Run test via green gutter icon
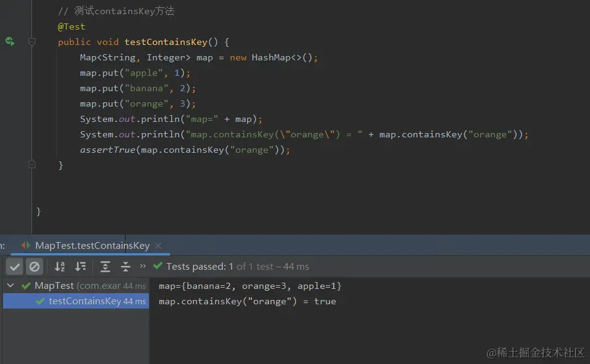This screenshot has height=364, width=590. click(10, 41)
